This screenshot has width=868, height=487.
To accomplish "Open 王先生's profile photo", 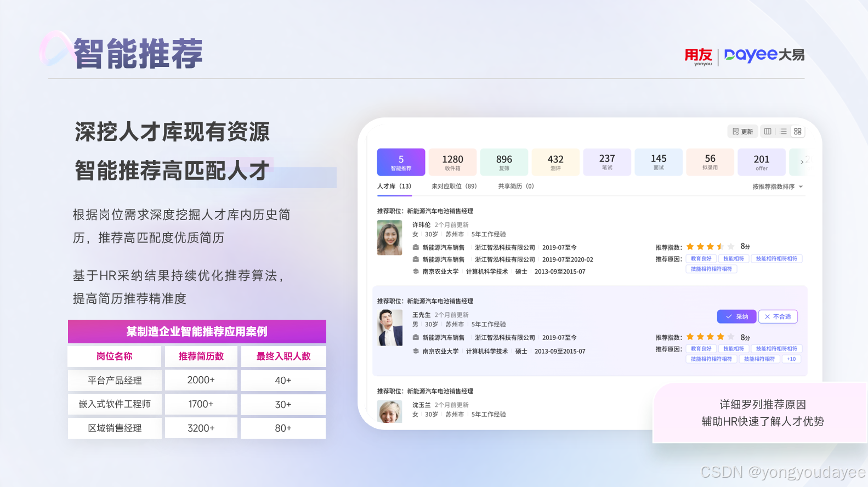I will 390,327.
